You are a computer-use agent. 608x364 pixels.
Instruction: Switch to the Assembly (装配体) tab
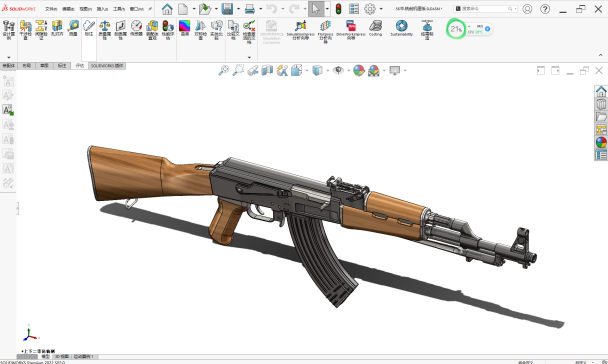click(x=9, y=66)
